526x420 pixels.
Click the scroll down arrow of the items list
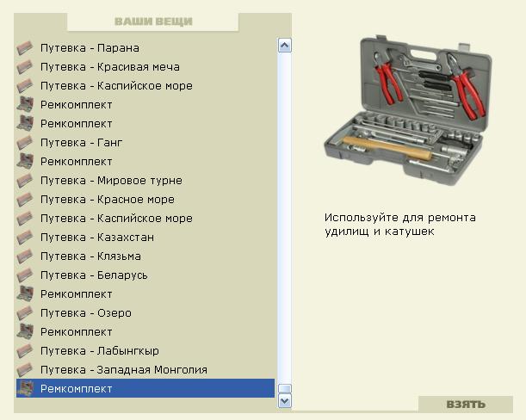point(285,401)
